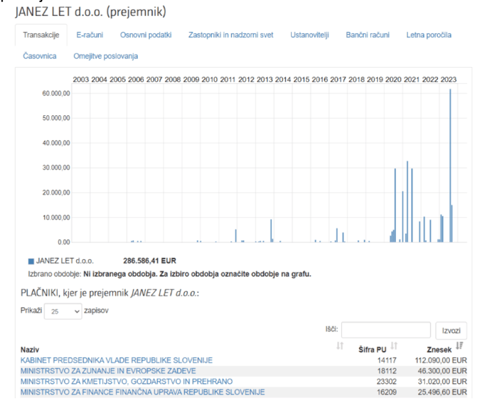Viewport: 504px width, 420px height.
Task: Click the Šifra PU value 16209
Action: tap(387, 392)
